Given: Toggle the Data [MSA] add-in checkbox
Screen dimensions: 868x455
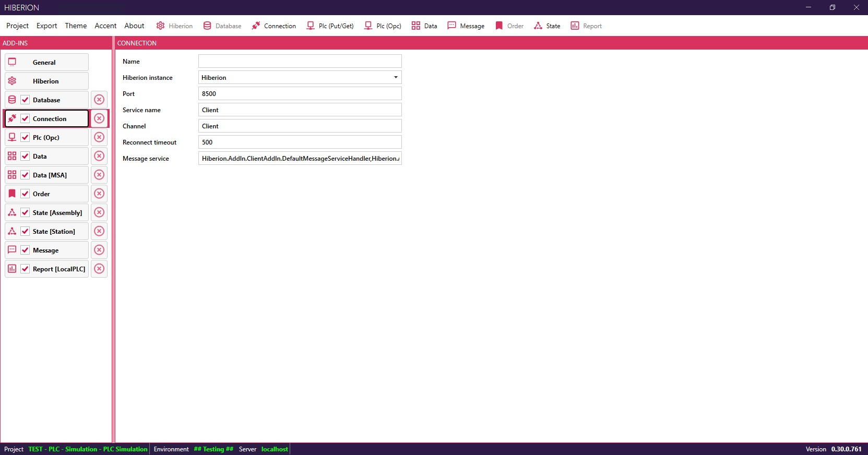Looking at the screenshot, I should click(25, 175).
